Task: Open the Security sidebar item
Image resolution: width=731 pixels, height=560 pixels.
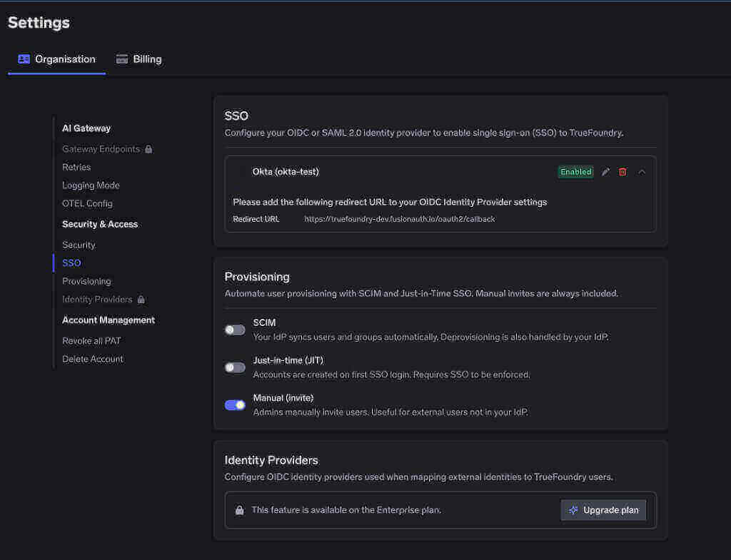Action: [79, 245]
